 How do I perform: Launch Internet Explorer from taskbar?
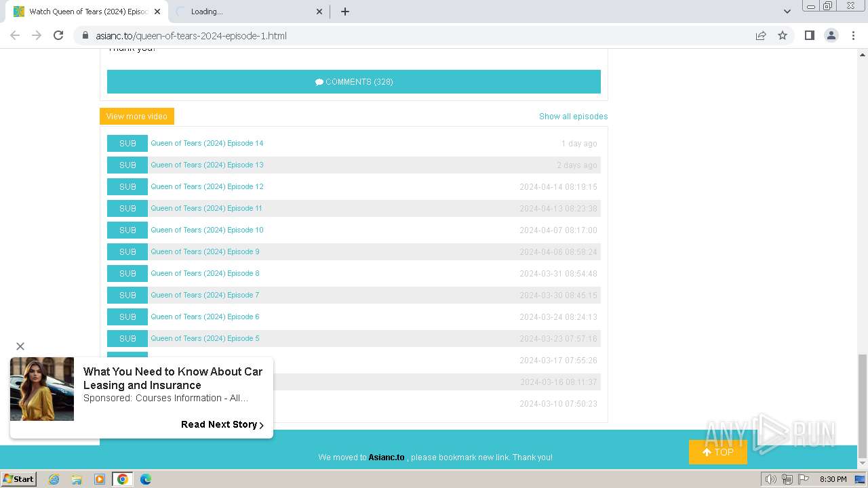(54, 479)
